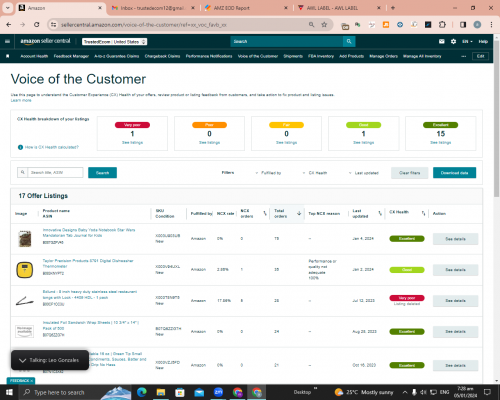Click the Edit favorites button
The width and height of the screenshot is (500, 400).
click(x=480, y=56)
